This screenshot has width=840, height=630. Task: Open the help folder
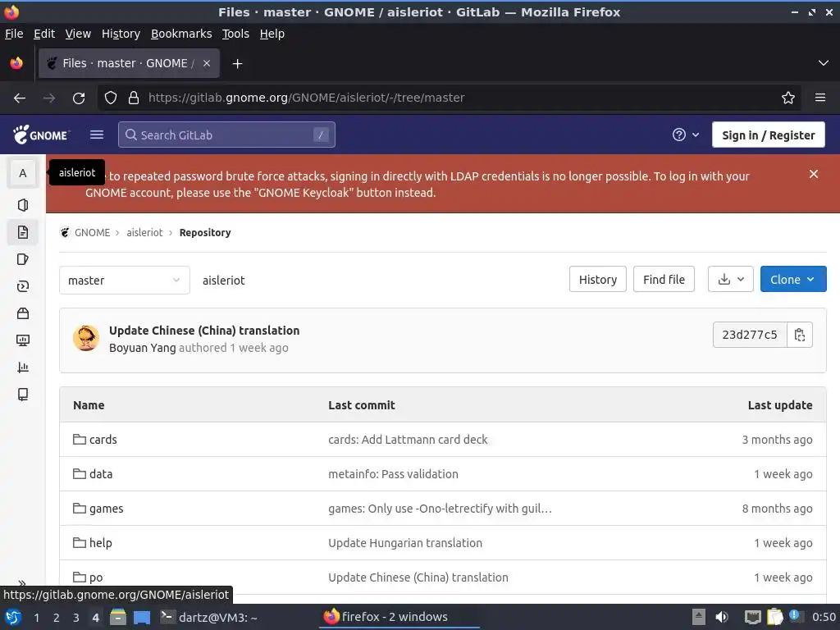(101, 543)
